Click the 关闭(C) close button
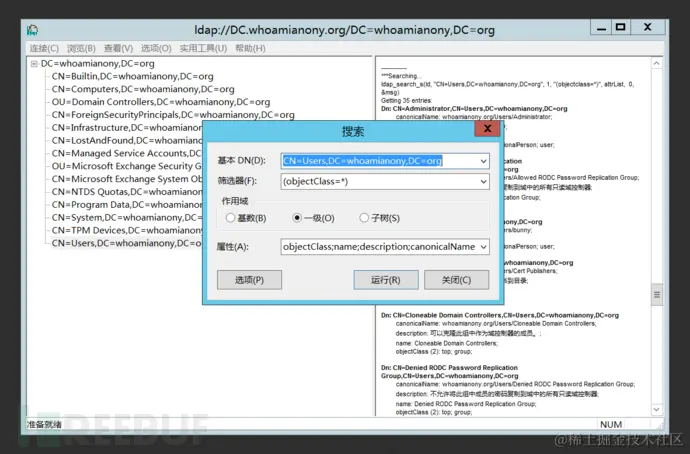The image size is (690, 454). (456, 280)
